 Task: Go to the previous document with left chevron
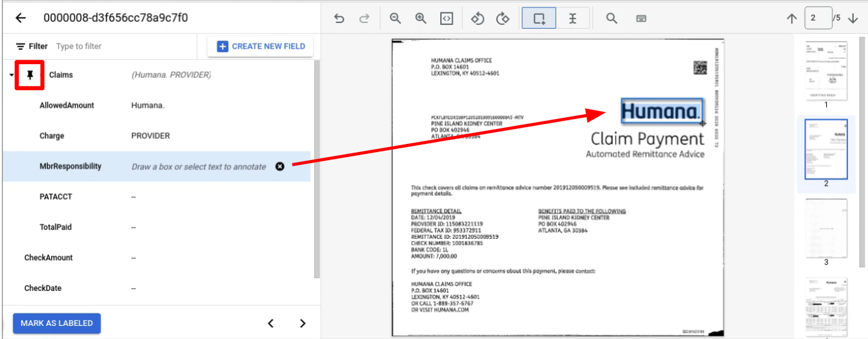click(271, 323)
